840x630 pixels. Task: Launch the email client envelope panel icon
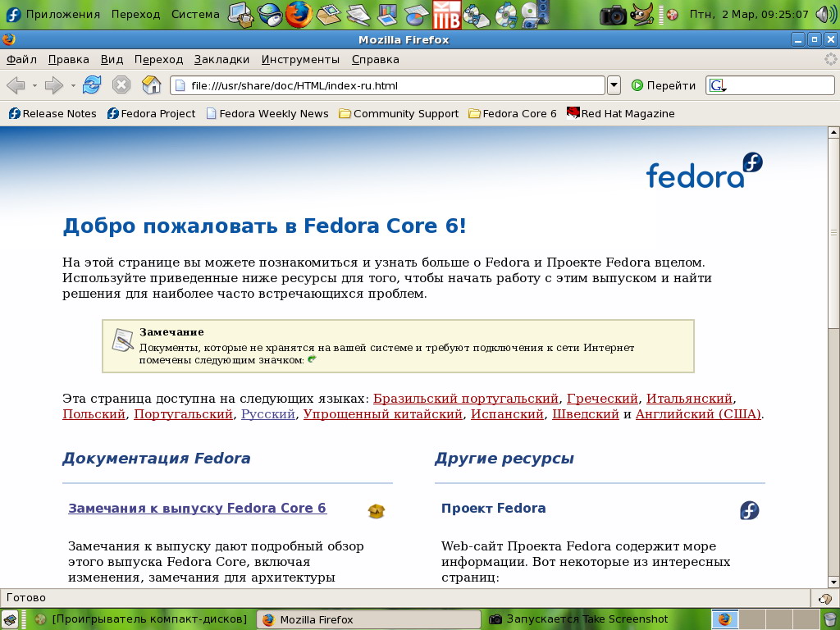(328, 15)
